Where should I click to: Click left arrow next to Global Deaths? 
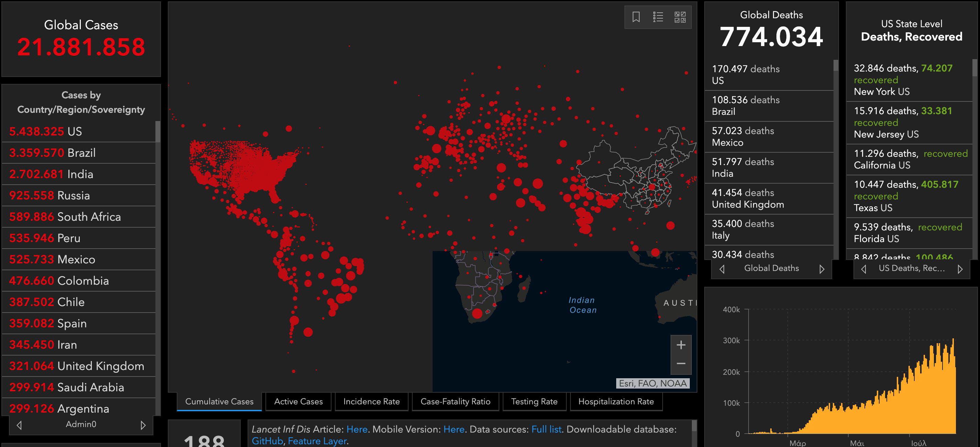722,269
